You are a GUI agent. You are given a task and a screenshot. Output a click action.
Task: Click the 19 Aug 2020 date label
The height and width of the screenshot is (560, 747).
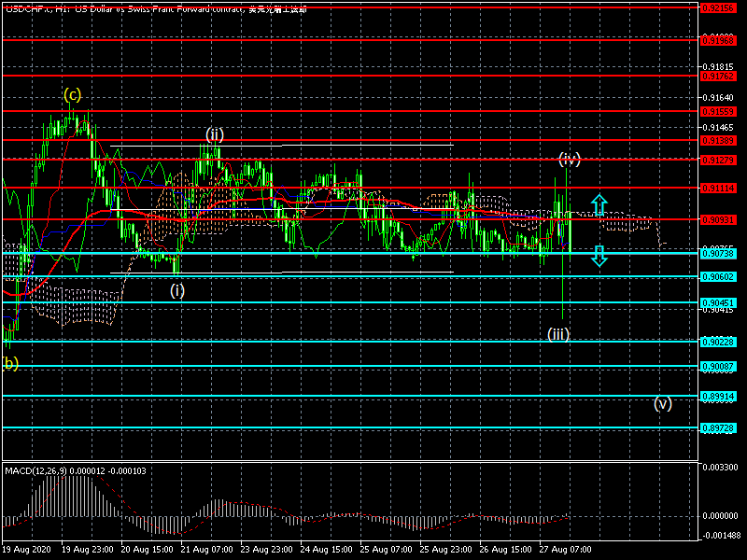click(x=25, y=551)
